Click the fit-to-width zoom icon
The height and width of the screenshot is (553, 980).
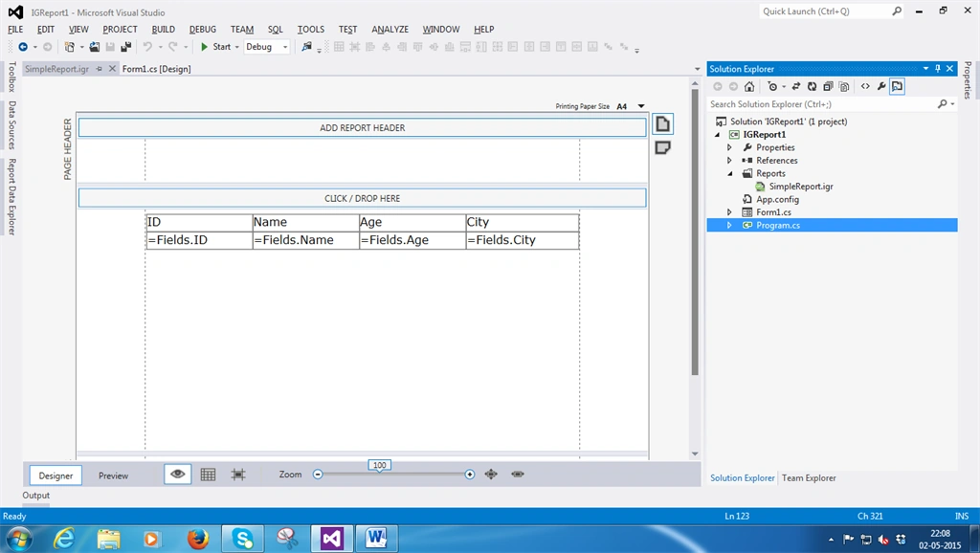518,475
